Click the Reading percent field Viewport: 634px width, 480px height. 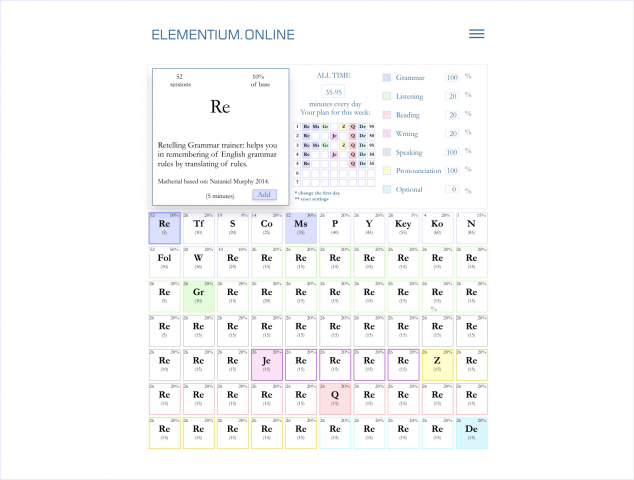(x=452, y=115)
